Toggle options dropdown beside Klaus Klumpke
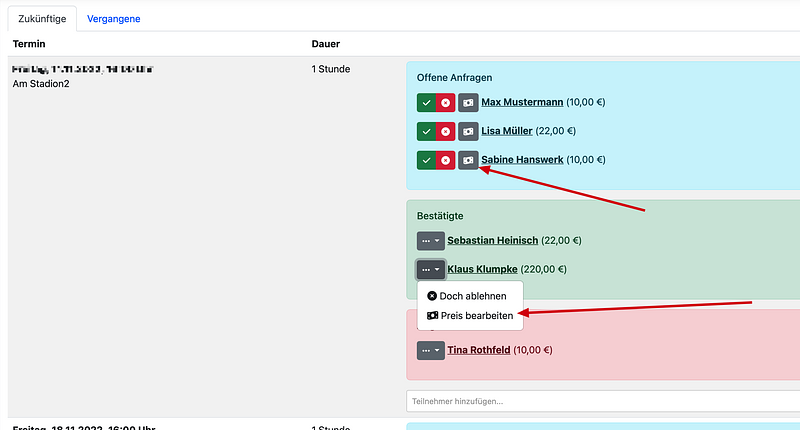This screenshot has width=800, height=430. (x=430, y=269)
